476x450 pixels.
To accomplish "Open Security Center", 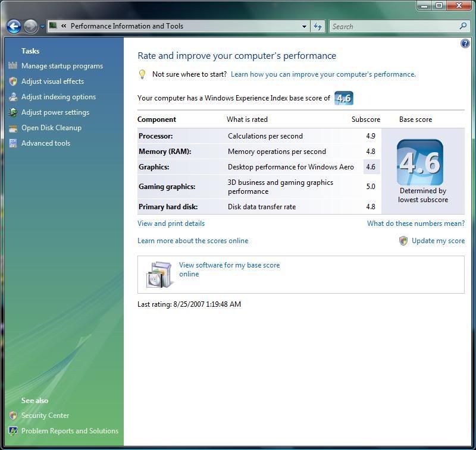I will (x=45, y=416).
